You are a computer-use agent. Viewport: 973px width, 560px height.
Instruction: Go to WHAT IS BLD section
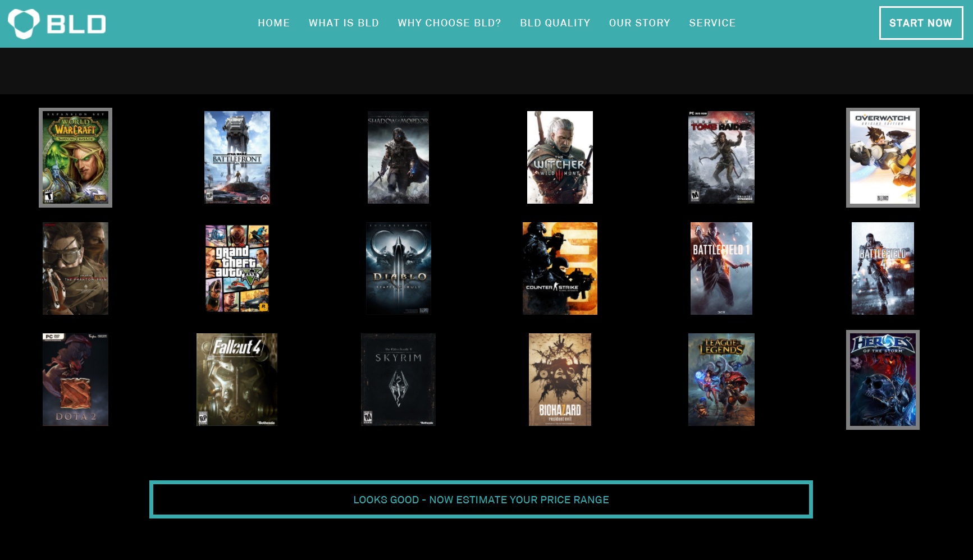click(344, 23)
